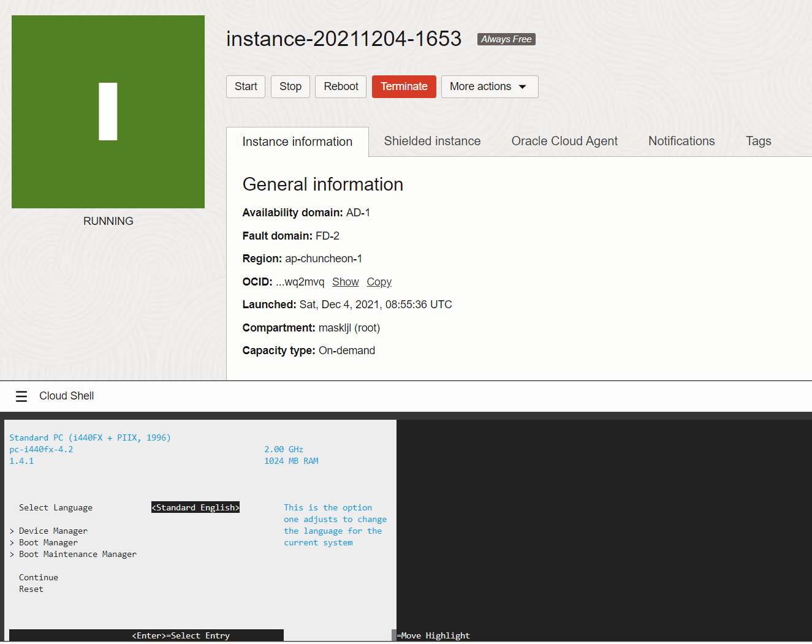Click the Enter=Select Entry hint bar
This screenshot has height=644, width=812.
click(x=146, y=635)
